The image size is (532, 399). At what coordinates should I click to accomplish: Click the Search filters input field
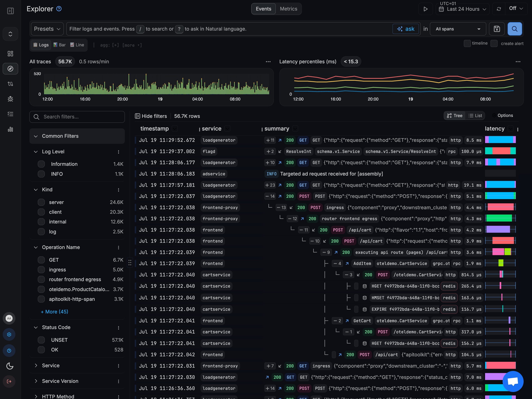77,117
